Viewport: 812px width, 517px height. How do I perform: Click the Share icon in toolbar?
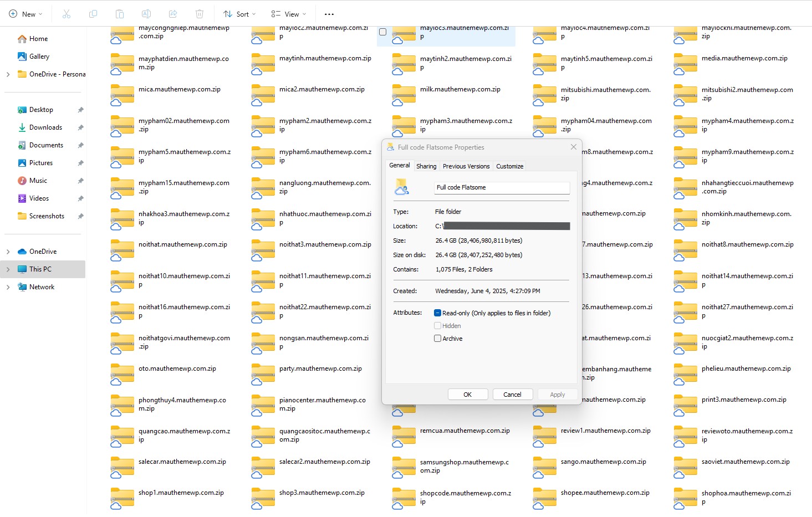tap(173, 14)
